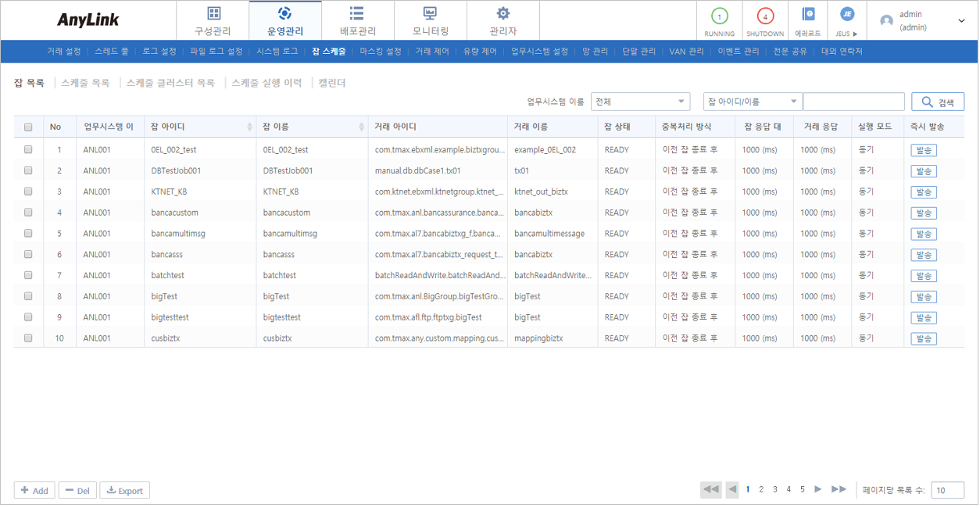Open the 모니터링 monitor icon

(x=430, y=13)
